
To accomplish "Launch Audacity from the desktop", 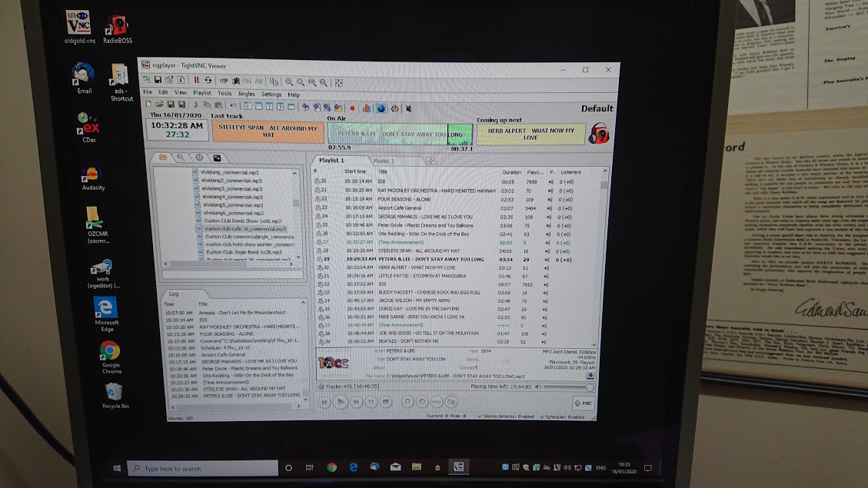I will pos(92,177).
